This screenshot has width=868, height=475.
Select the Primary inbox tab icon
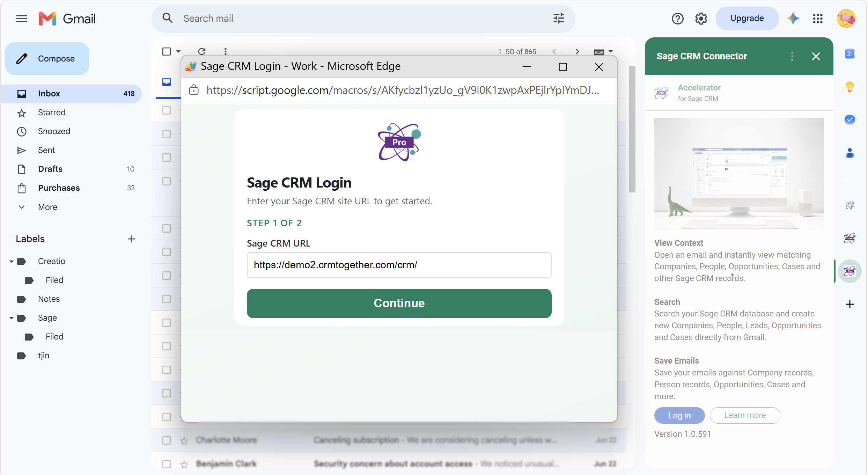(x=167, y=82)
